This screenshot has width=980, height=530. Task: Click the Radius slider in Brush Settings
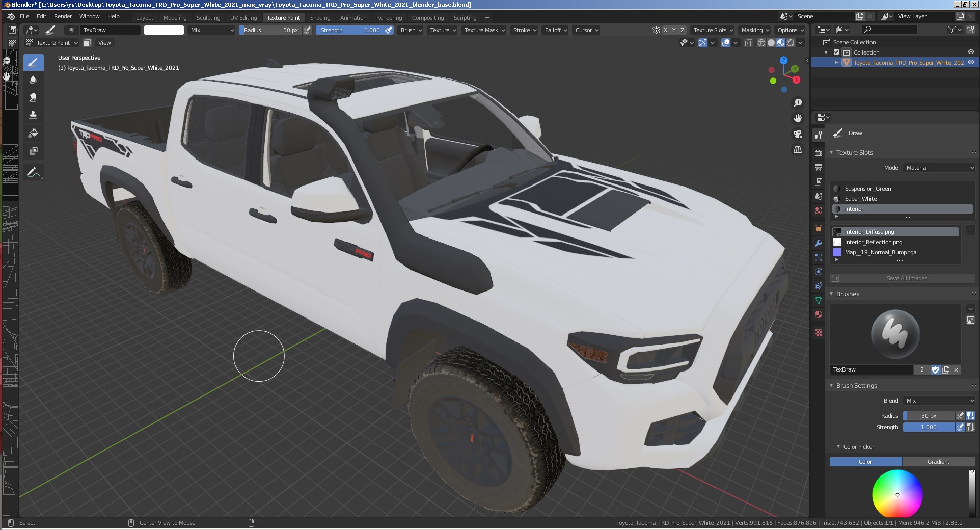929,416
